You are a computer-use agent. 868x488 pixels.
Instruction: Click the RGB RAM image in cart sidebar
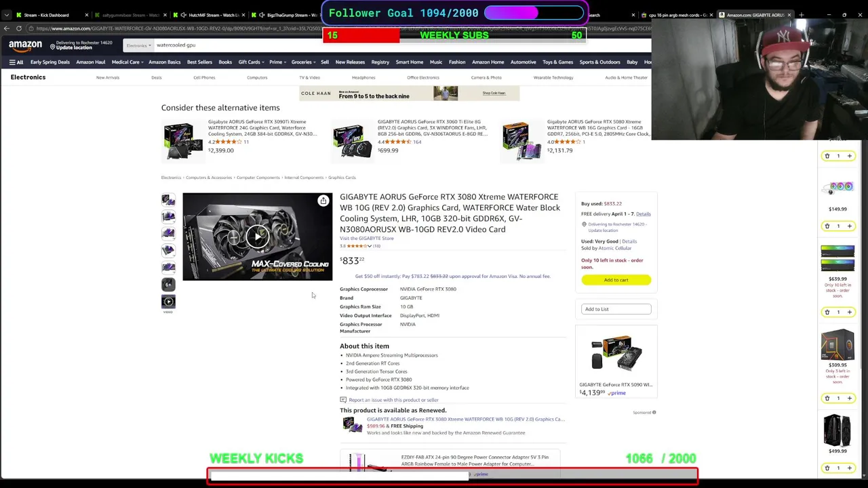coord(837,258)
